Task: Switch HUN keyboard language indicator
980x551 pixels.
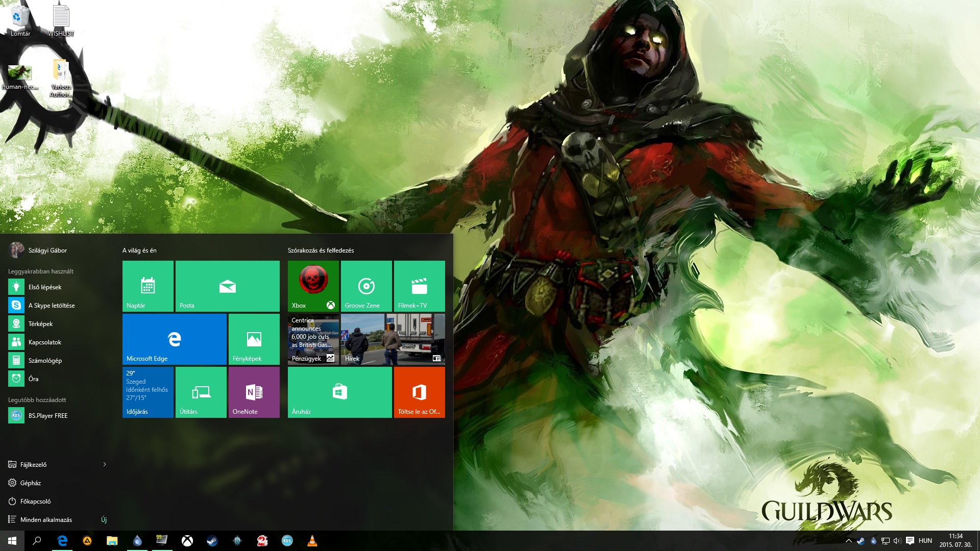Action: point(925,541)
